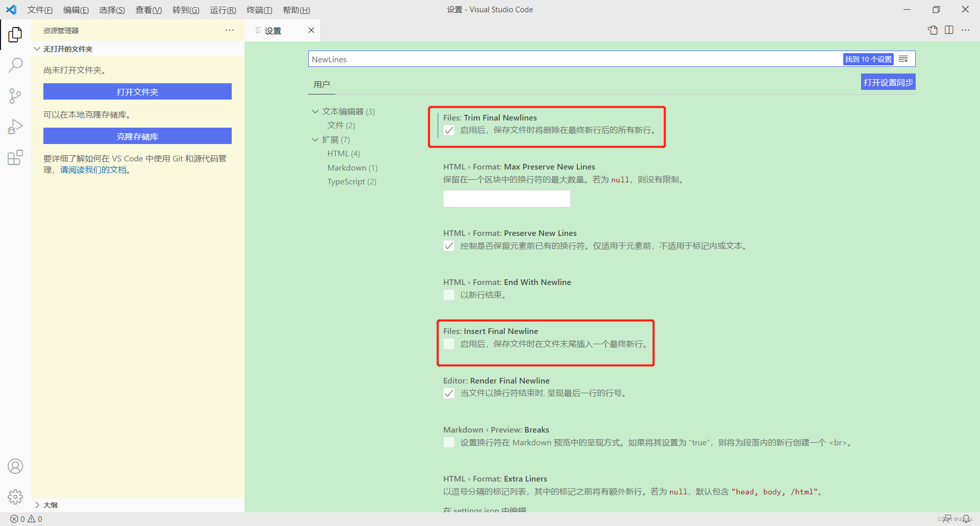The height and width of the screenshot is (526, 980).
Task: Select 文件 (2) in settings tree
Action: pyautogui.click(x=341, y=125)
